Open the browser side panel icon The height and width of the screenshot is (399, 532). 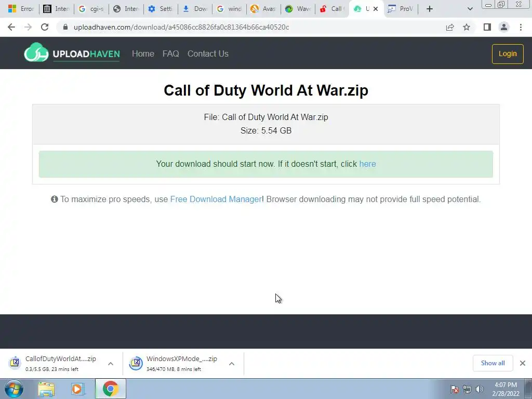[487, 27]
